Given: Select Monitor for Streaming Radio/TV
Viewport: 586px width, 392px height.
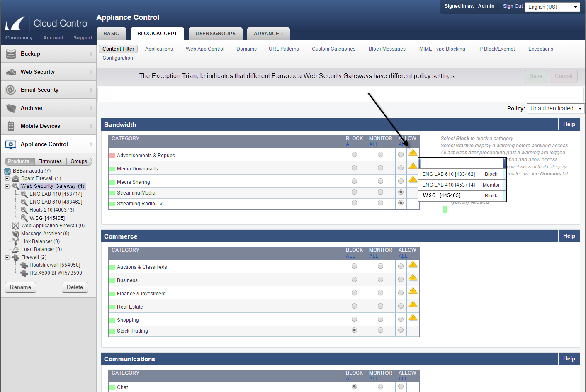Looking at the screenshot, I should tap(380, 203).
